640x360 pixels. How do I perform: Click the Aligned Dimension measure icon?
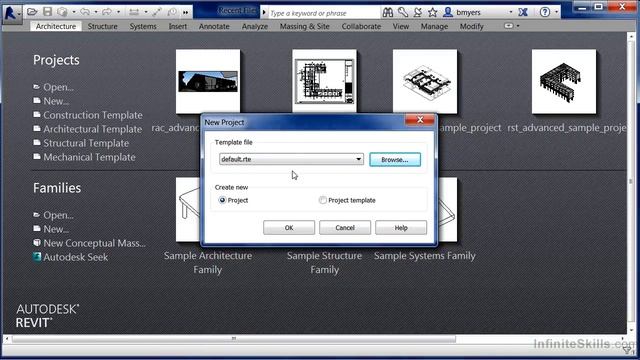click(134, 12)
